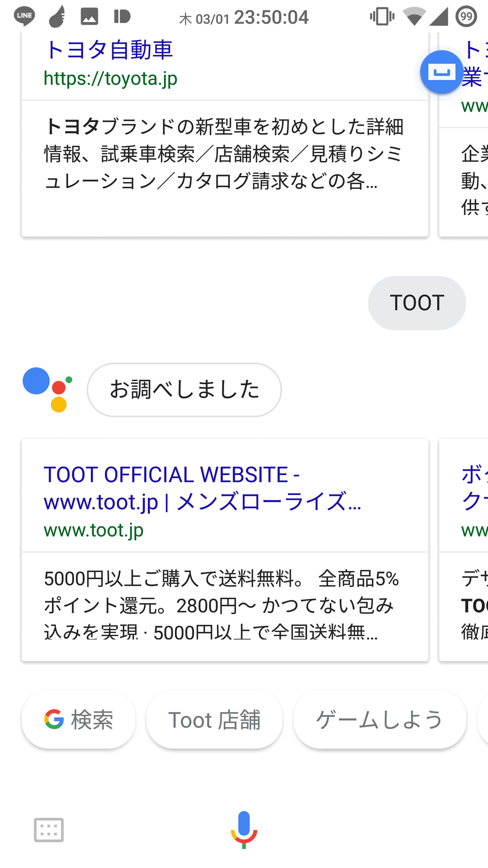Screen dimensions: 488x868
Task: Tap the Wi-Fi signal status icon
Action: (414, 17)
